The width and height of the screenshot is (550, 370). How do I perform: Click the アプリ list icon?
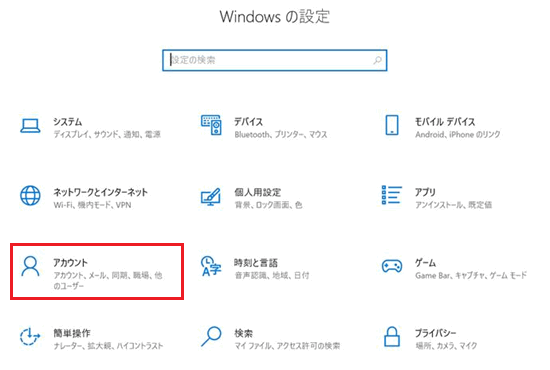[392, 195]
